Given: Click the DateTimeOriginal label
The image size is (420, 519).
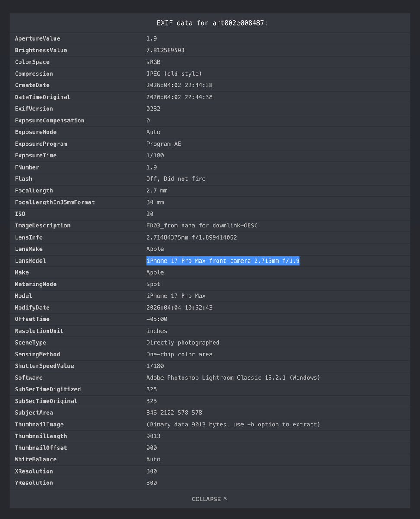Looking at the screenshot, I should pyautogui.click(x=43, y=97).
